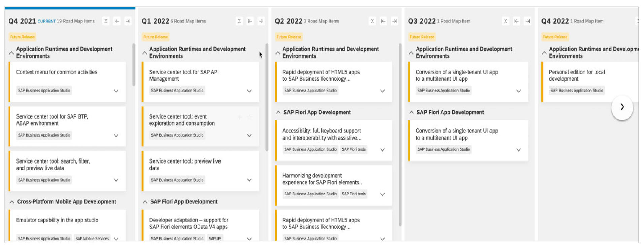Viewport: 644px width, 250px height.
Task: Click the '6 Road Map Items' count for Q1 2022
Action: coord(188,21)
